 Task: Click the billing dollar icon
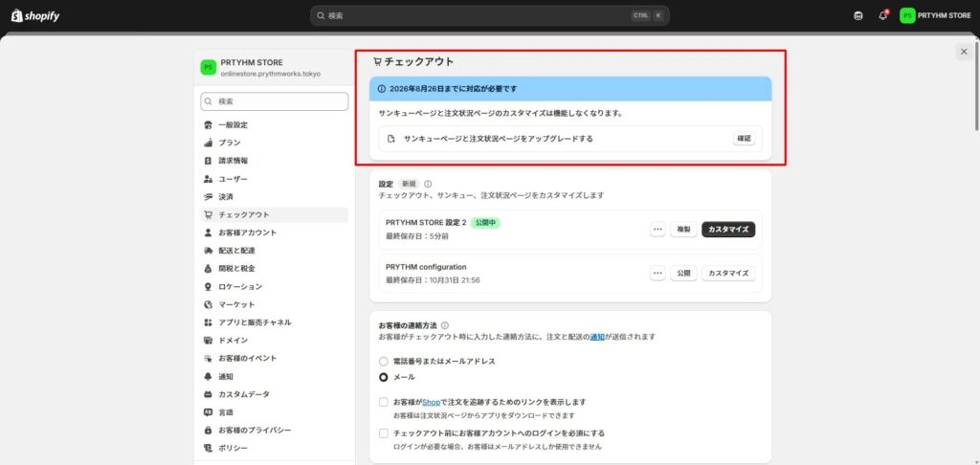pyautogui.click(x=208, y=161)
